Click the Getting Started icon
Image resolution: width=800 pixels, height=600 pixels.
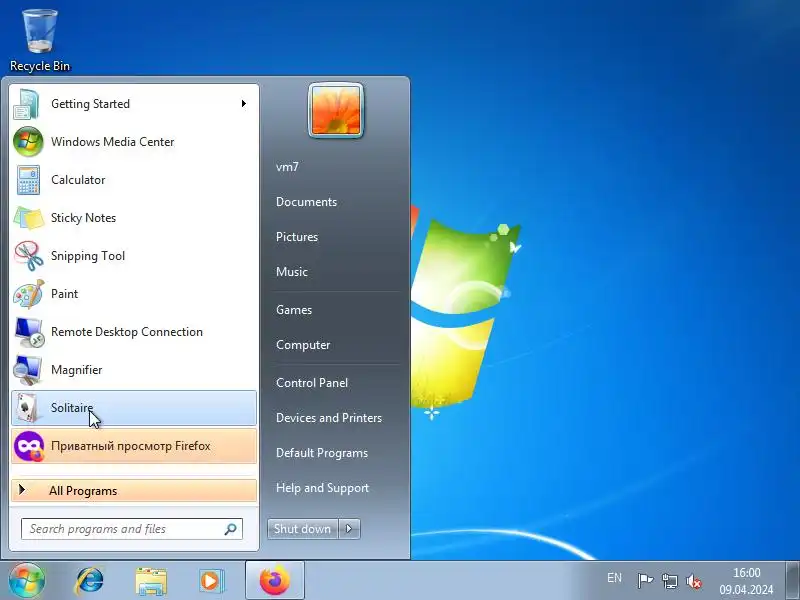(27, 104)
